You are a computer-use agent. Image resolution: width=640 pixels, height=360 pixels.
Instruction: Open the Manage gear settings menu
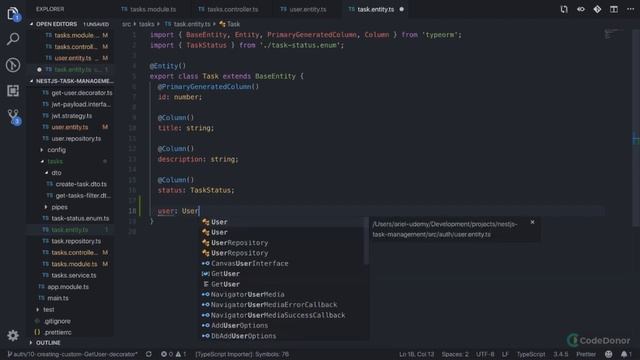[x=13, y=336]
